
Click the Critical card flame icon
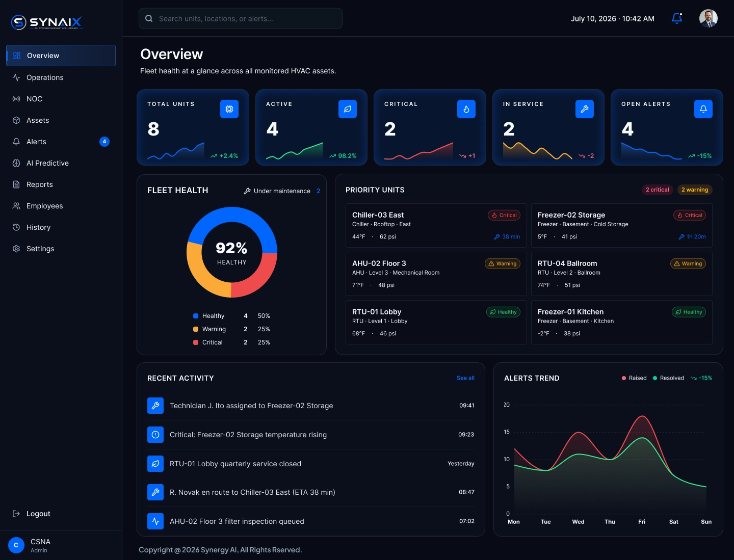point(466,109)
